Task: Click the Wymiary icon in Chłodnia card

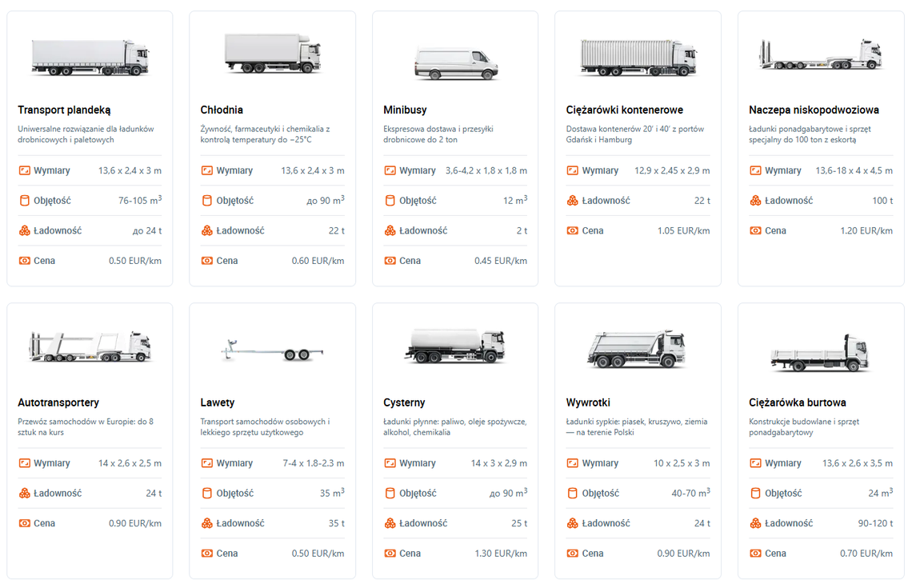Action: pyautogui.click(x=207, y=170)
